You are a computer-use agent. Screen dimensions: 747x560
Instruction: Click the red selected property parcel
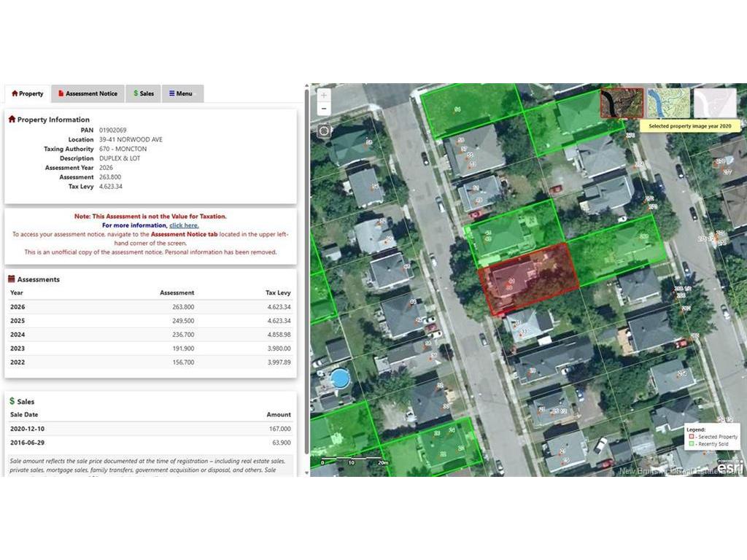[x=528, y=279]
